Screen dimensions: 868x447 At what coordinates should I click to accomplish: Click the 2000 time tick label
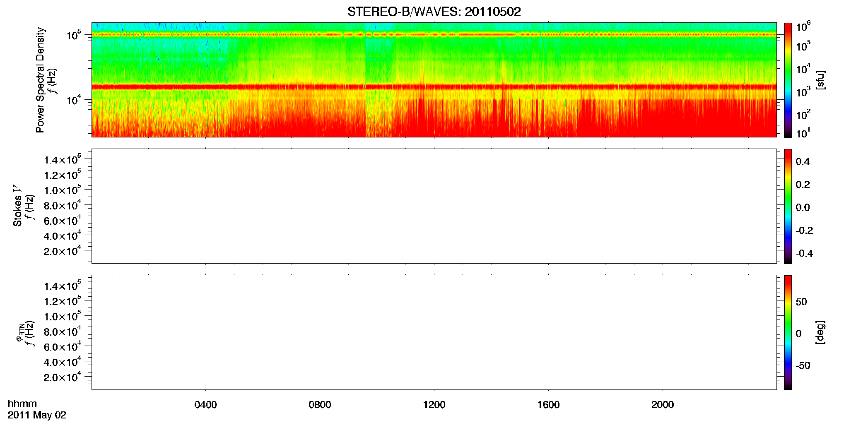point(663,405)
